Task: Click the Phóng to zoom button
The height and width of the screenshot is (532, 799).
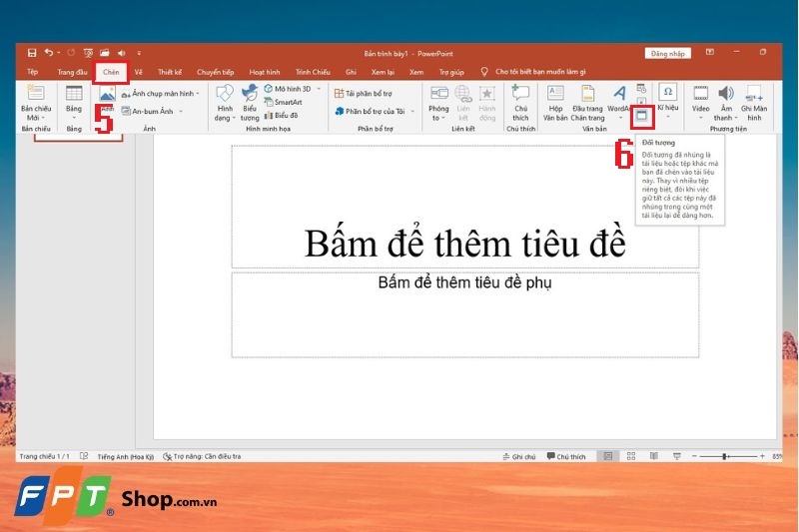Action: click(438, 104)
